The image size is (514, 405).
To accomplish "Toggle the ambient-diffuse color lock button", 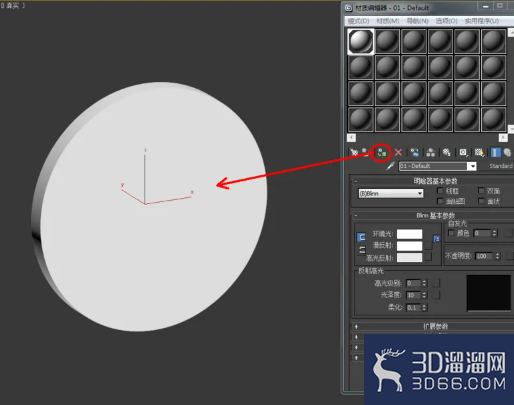I will pyautogui.click(x=361, y=237).
